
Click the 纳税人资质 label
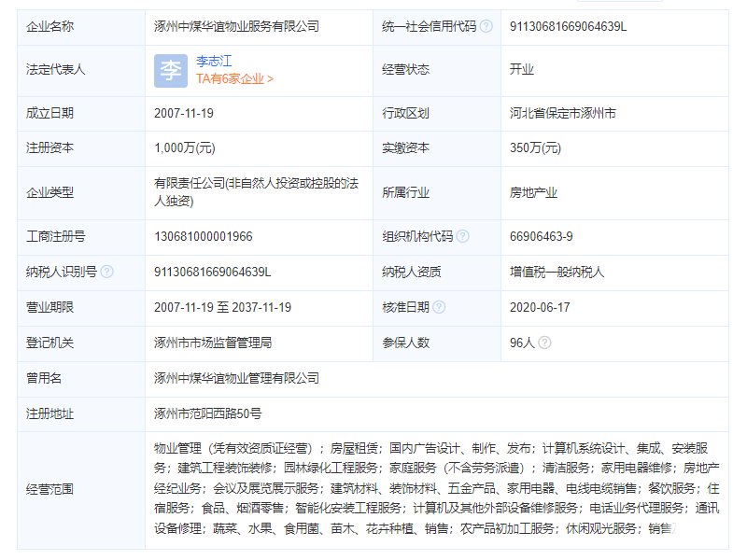tap(412, 272)
